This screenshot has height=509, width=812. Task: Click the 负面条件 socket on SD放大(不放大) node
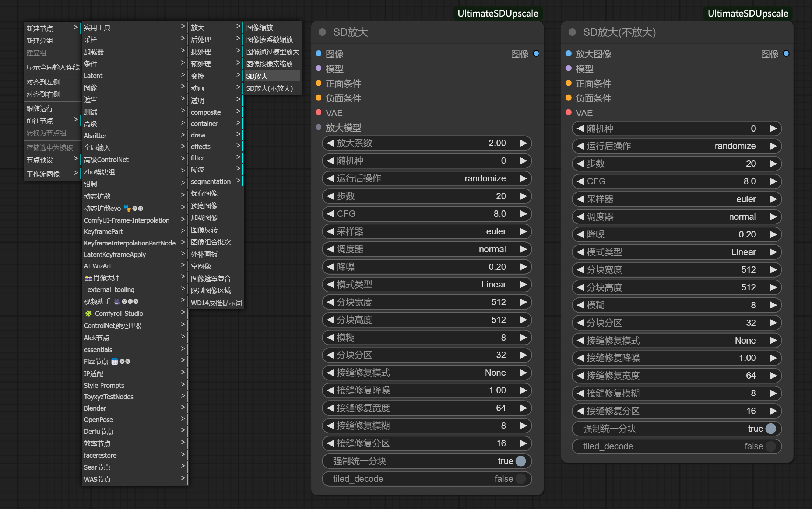569,98
